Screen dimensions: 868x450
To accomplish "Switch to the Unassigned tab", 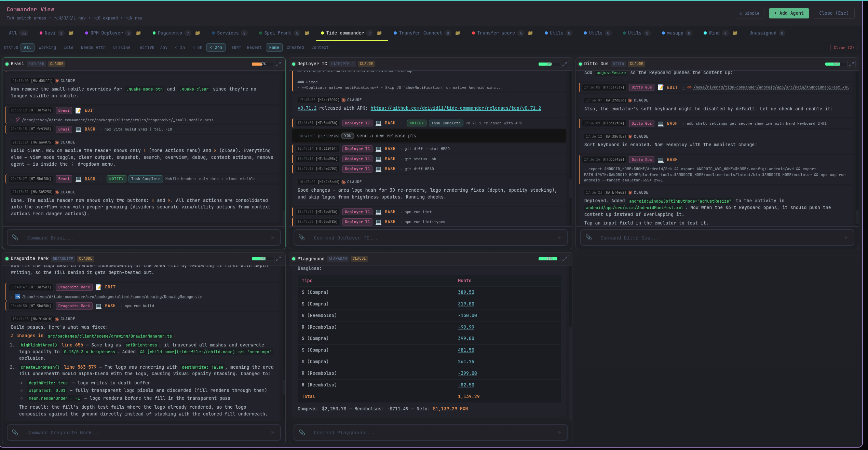I will click(x=763, y=33).
